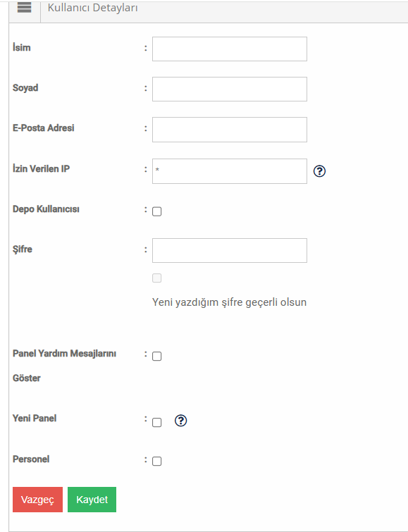Check the Yeni Panel checkbox
The image size is (408, 532).
[x=157, y=422]
